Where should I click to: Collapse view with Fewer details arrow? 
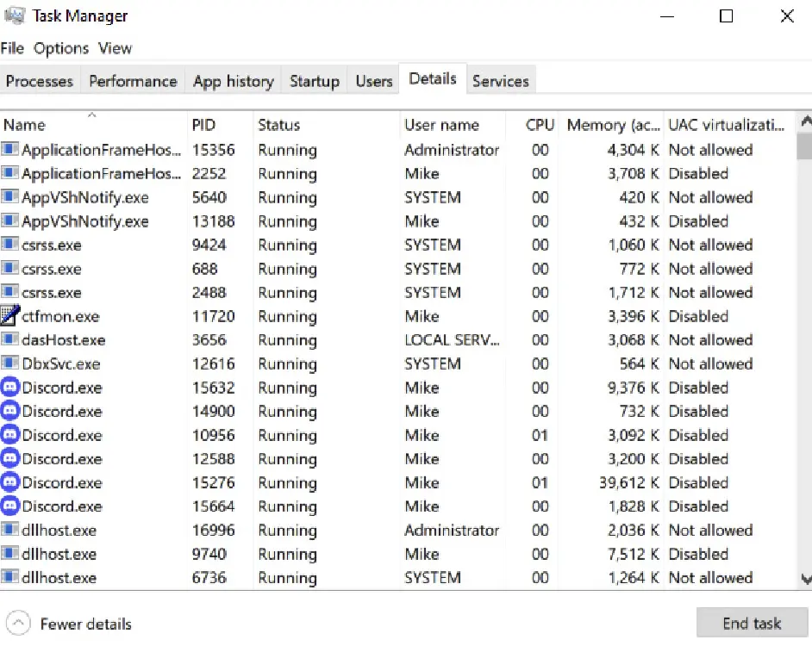tap(19, 623)
